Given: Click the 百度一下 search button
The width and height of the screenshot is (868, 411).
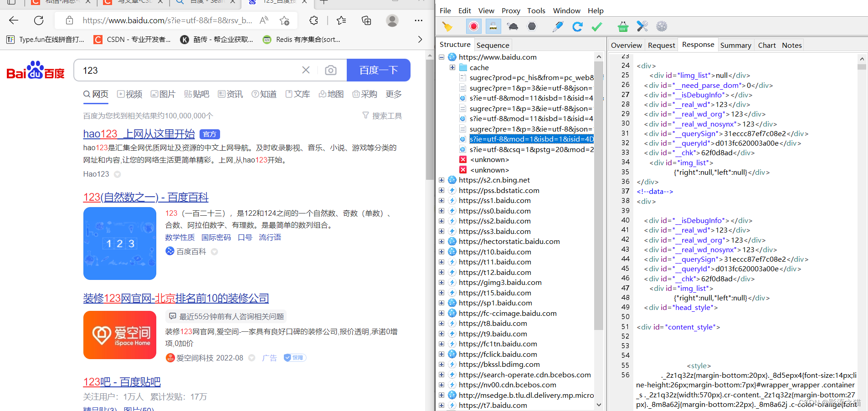Looking at the screenshot, I should pos(379,70).
